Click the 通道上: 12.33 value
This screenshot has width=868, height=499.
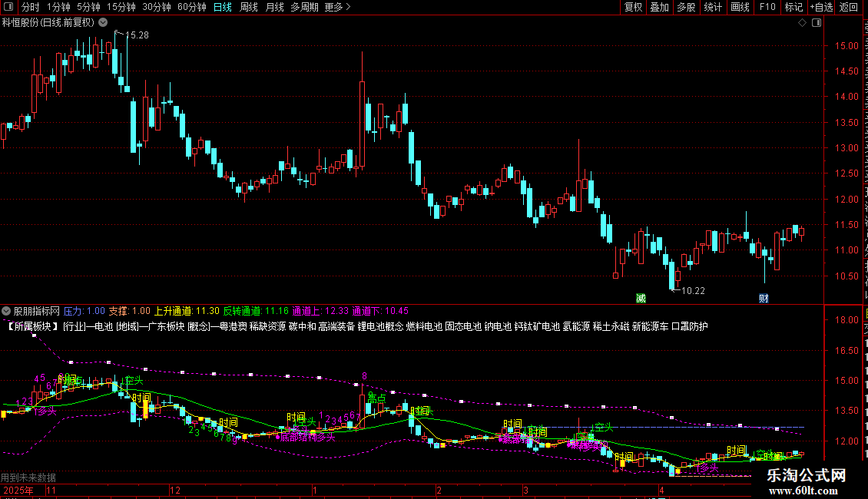[x=320, y=311]
